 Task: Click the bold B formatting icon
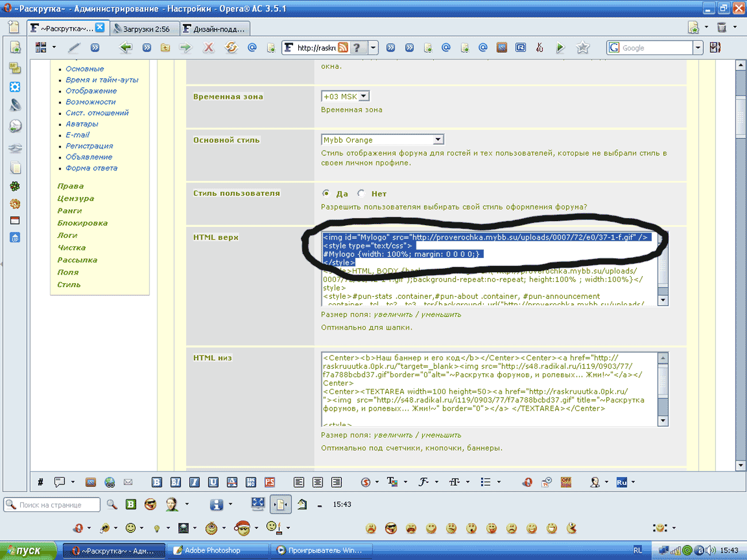(157, 482)
